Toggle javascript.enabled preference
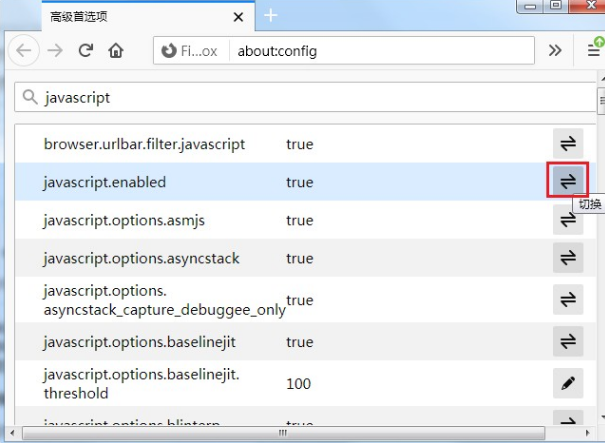Screen dimensions: 605x443 coord(568,182)
